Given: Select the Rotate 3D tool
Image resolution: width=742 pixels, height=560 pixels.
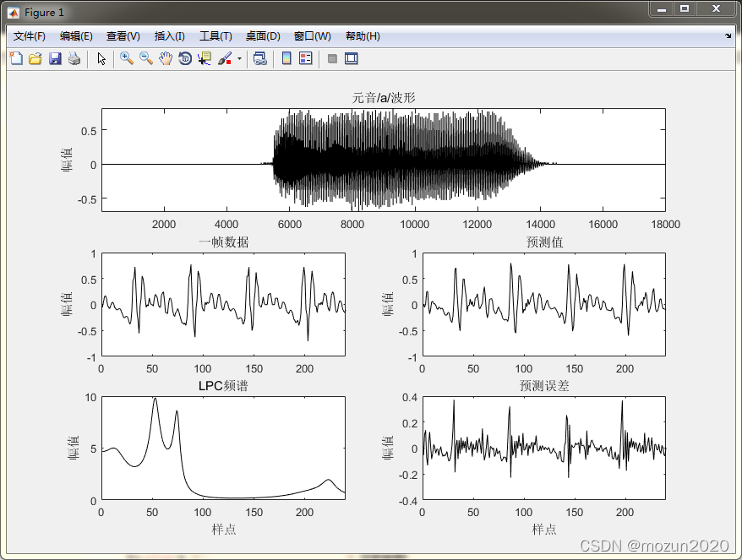Looking at the screenshot, I should tap(185, 58).
